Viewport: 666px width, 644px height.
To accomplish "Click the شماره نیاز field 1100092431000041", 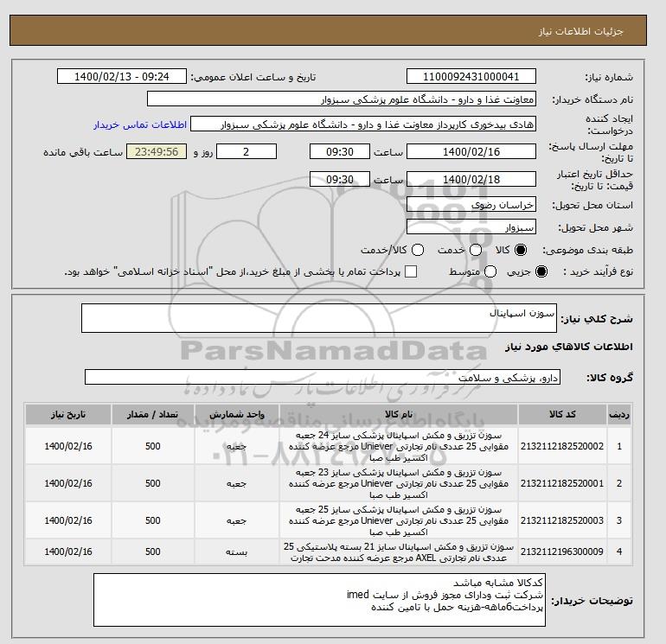I will (471, 77).
